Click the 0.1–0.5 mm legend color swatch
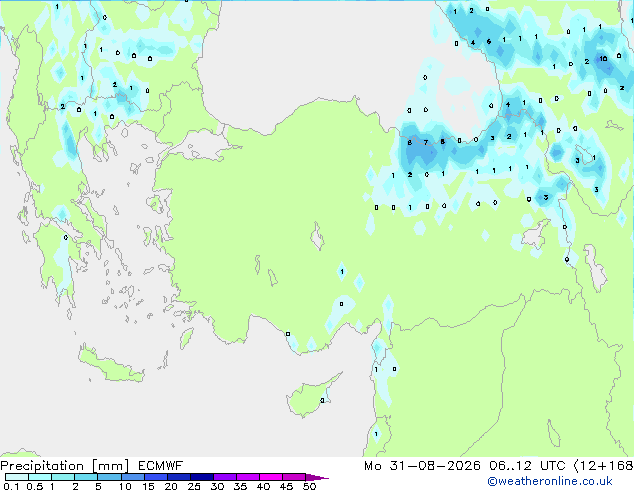The height and width of the screenshot is (490, 634). point(17,477)
